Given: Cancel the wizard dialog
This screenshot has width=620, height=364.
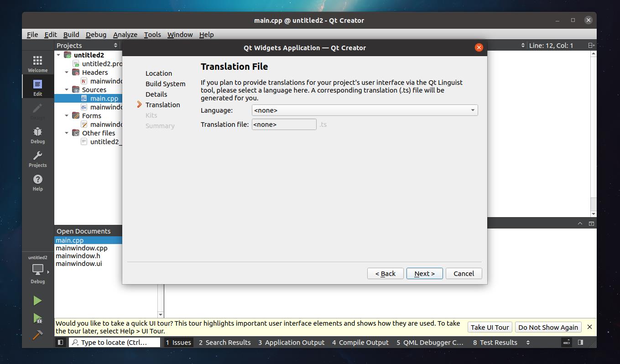Looking at the screenshot, I should click(x=464, y=273).
